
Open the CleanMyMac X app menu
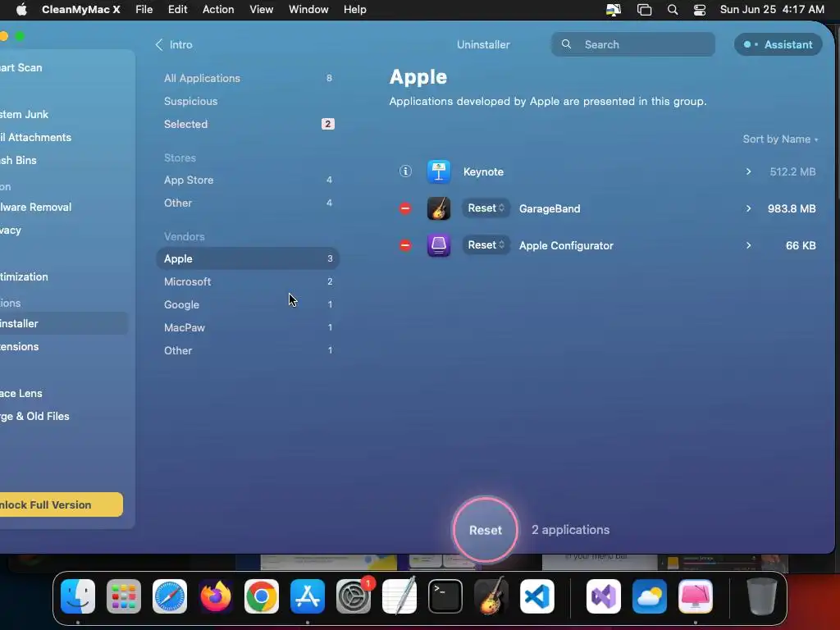click(x=81, y=10)
